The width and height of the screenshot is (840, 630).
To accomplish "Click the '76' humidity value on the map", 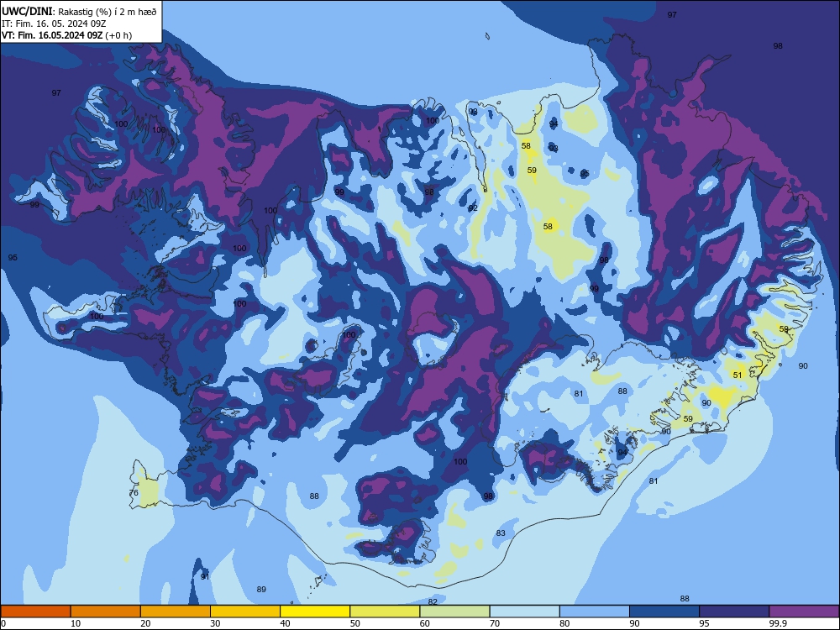I will pyautogui.click(x=134, y=492).
